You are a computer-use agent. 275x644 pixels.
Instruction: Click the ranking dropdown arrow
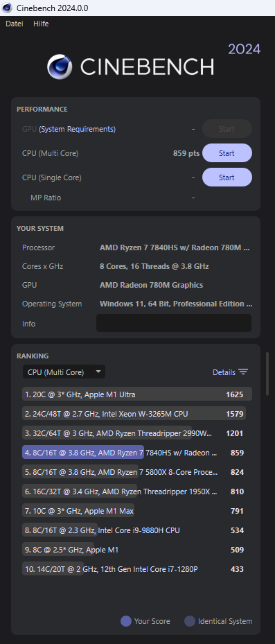click(x=98, y=372)
